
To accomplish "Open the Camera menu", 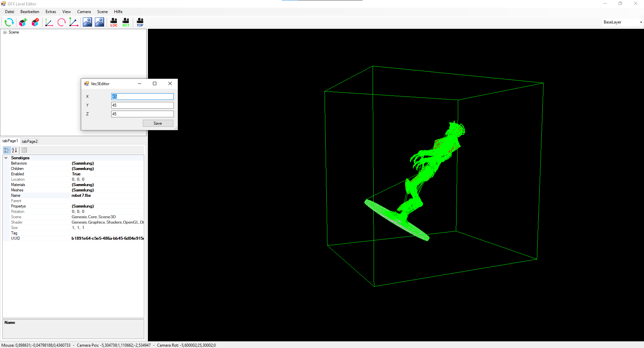I will (84, 12).
